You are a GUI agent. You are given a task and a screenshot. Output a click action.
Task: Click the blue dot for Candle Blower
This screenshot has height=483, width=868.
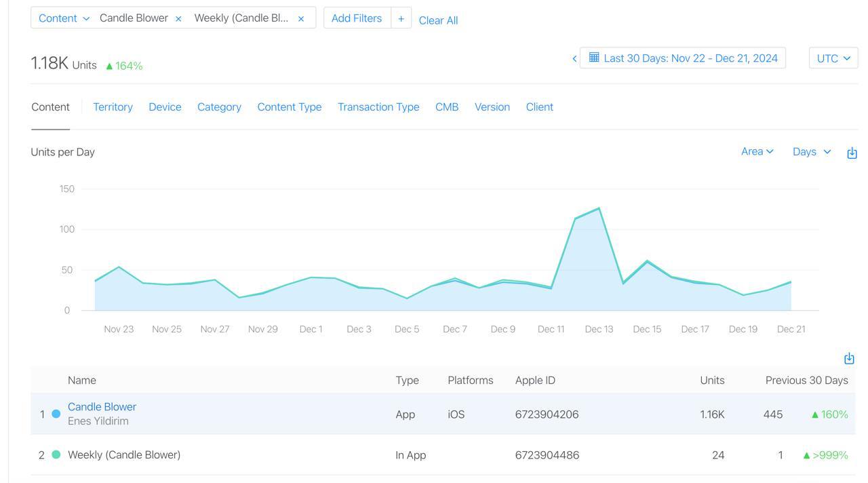click(56, 414)
